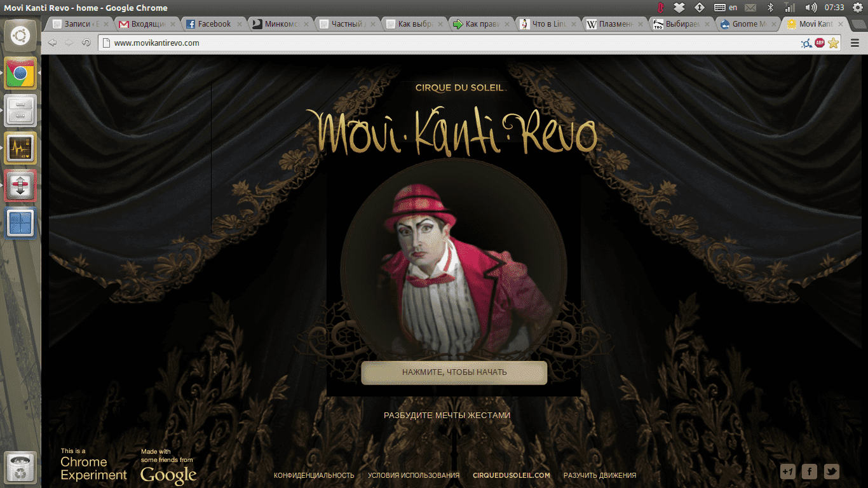Click the browser forward arrow

click(x=69, y=43)
